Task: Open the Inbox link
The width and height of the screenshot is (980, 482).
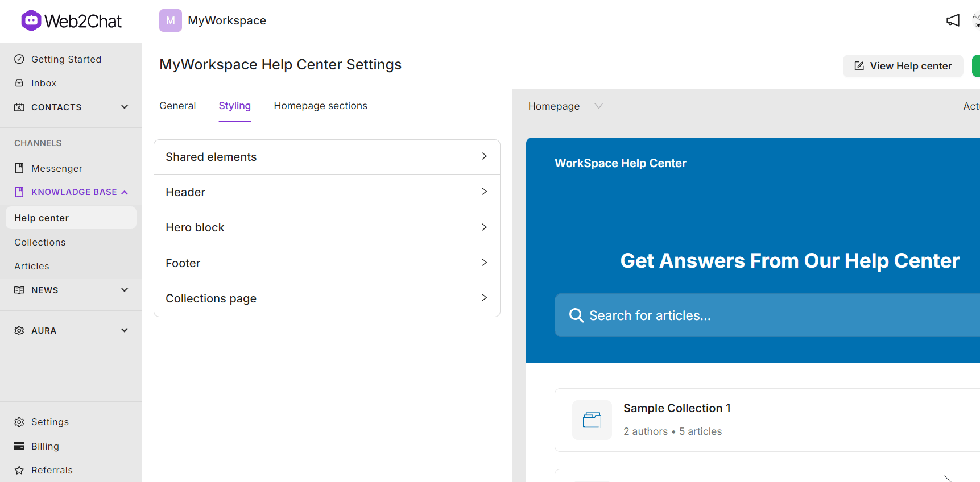Action: point(44,83)
